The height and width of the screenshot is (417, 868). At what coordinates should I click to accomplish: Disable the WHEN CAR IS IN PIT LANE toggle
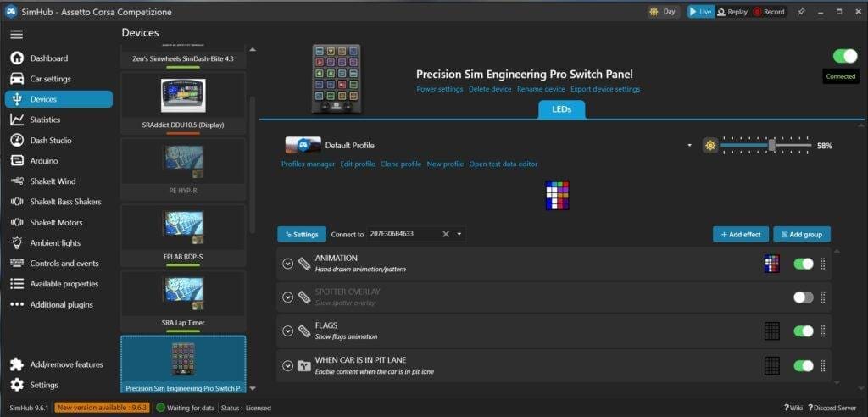804,365
